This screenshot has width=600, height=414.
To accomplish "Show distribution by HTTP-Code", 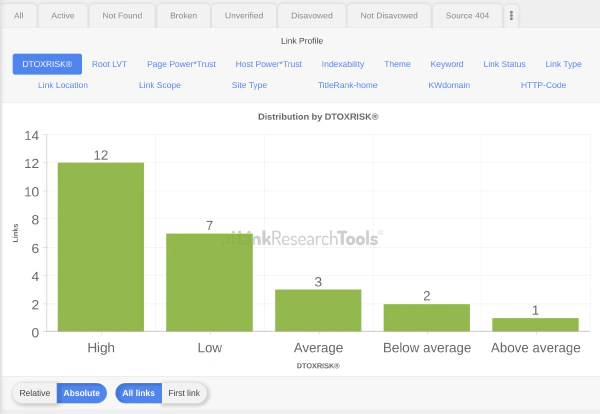I will pos(543,85).
